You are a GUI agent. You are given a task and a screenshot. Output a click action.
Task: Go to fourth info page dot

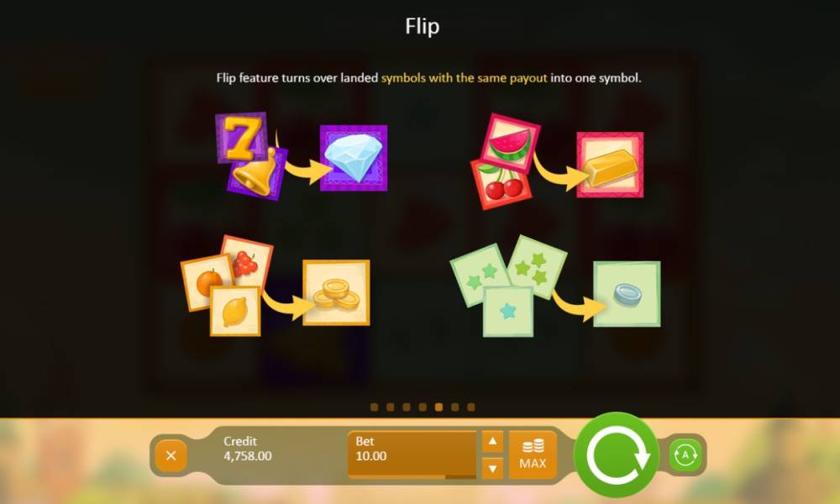[x=423, y=407]
